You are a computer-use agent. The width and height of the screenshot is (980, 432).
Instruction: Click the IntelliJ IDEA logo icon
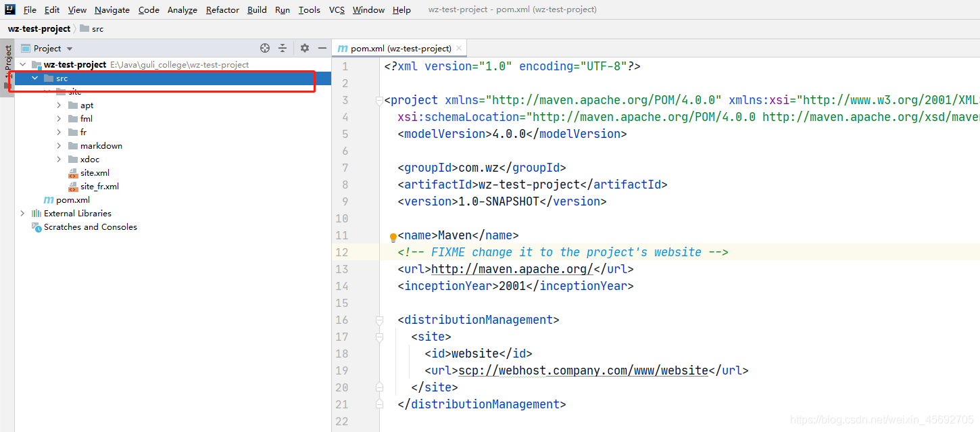click(x=10, y=9)
